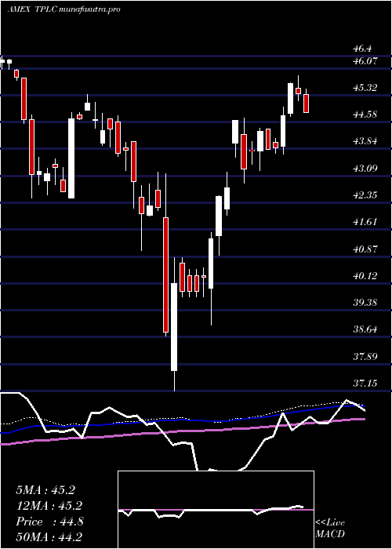Click the 5MA : 45.2 readout
This screenshot has width=392, height=549.
tap(45, 490)
